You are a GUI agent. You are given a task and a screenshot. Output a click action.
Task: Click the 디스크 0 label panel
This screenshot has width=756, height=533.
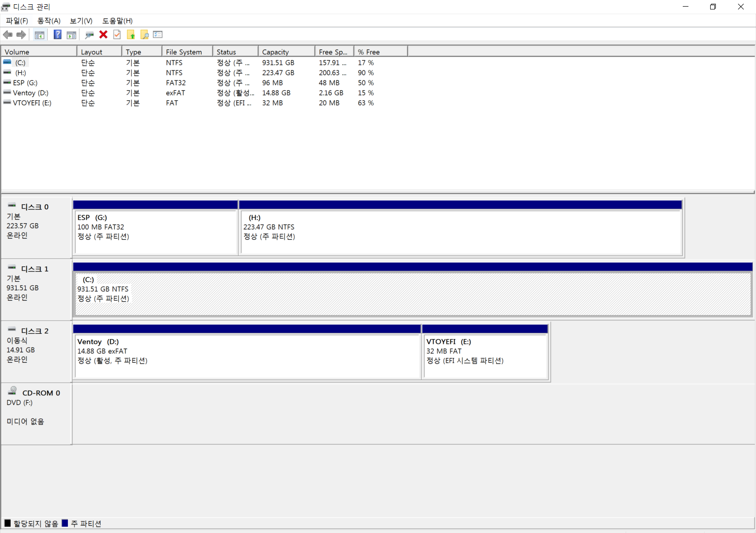point(36,228)
